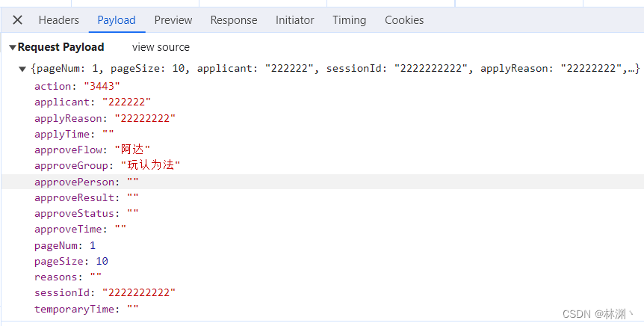
Task: Switch to the Headers tab
Action: click(59, 20)
